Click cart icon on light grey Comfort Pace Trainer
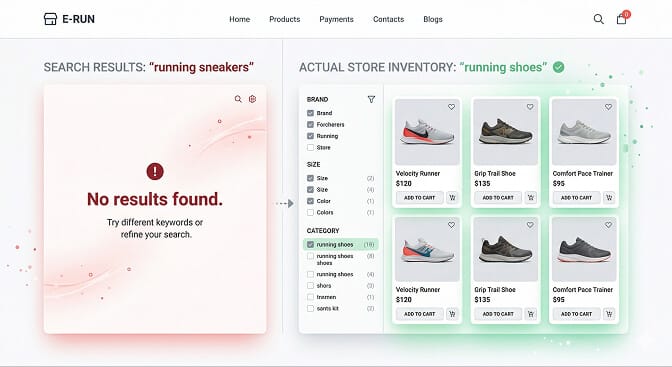The height and width of the screenshot is (367, 672). click(609, 198)
